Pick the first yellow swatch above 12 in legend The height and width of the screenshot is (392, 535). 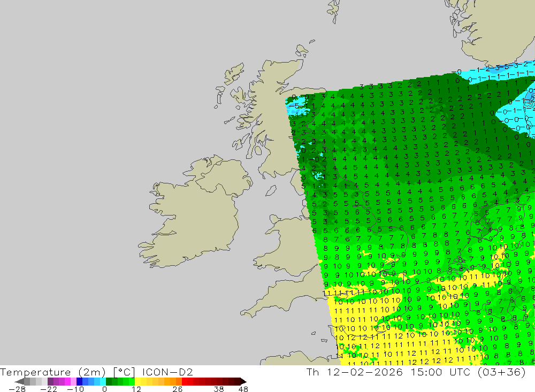point(138,381)
